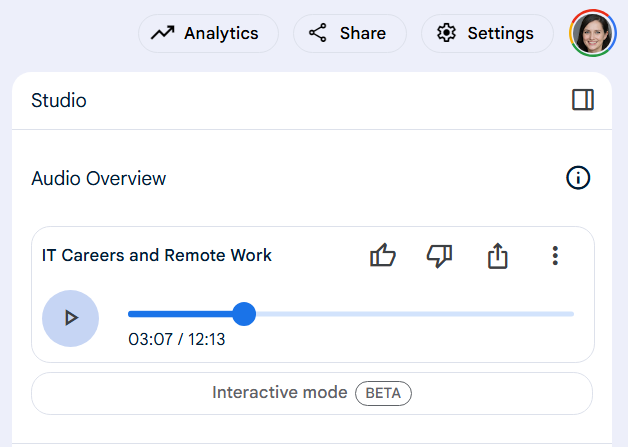This screenshot has height=447, width=628.
Task: Click the trending arrow Analytics icon
Action: click(163, 33)
